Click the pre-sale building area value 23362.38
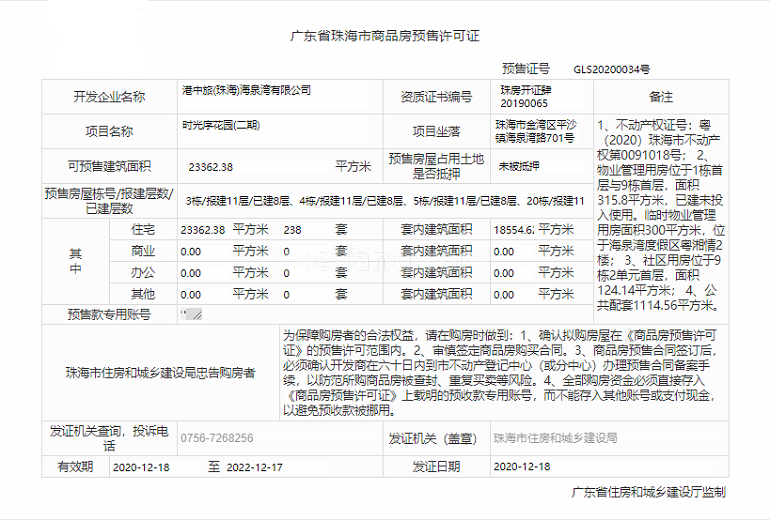The width and height of the screenshot is (770, 520). click(x=211, y=167)
